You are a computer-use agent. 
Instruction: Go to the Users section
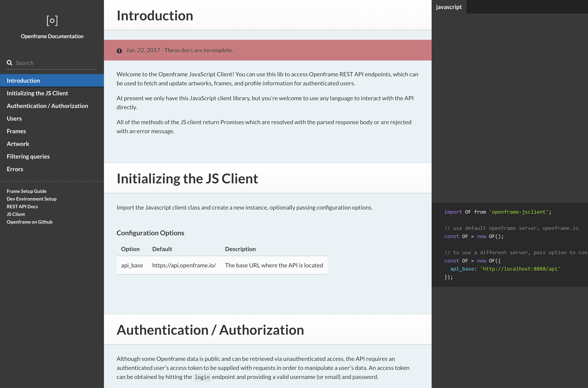14,118
